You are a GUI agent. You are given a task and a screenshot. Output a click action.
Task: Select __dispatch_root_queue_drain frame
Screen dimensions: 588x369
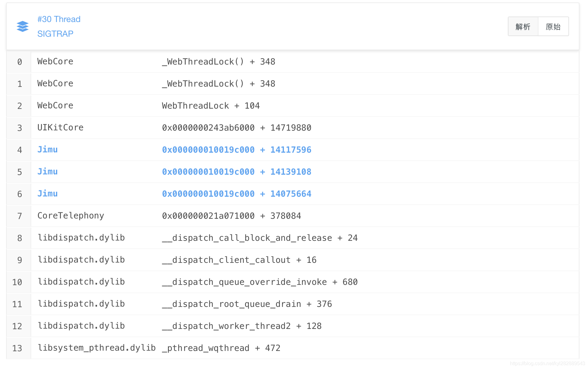tap(247, 304)
